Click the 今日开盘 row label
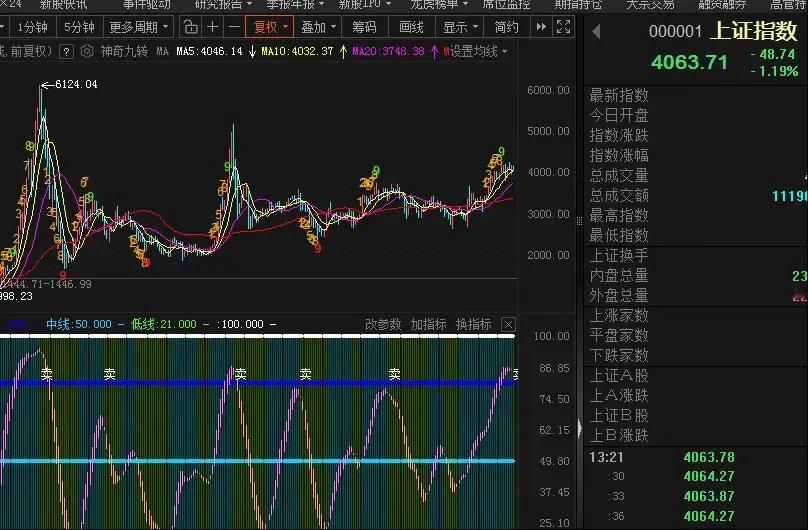 click(x=619, y=115)
